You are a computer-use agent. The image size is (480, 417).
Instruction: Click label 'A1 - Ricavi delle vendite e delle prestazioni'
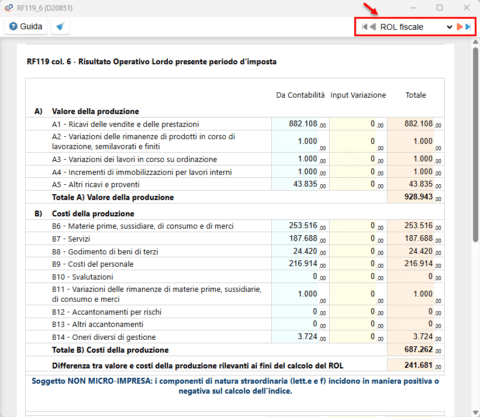125,124
